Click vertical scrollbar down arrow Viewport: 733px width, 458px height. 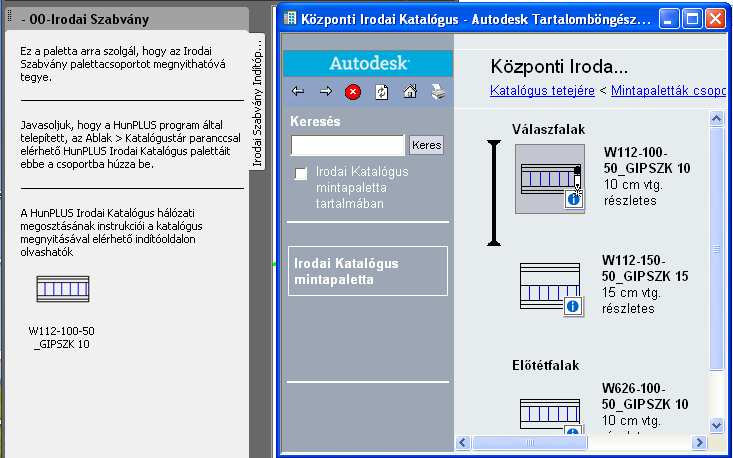tap(716, 425)
